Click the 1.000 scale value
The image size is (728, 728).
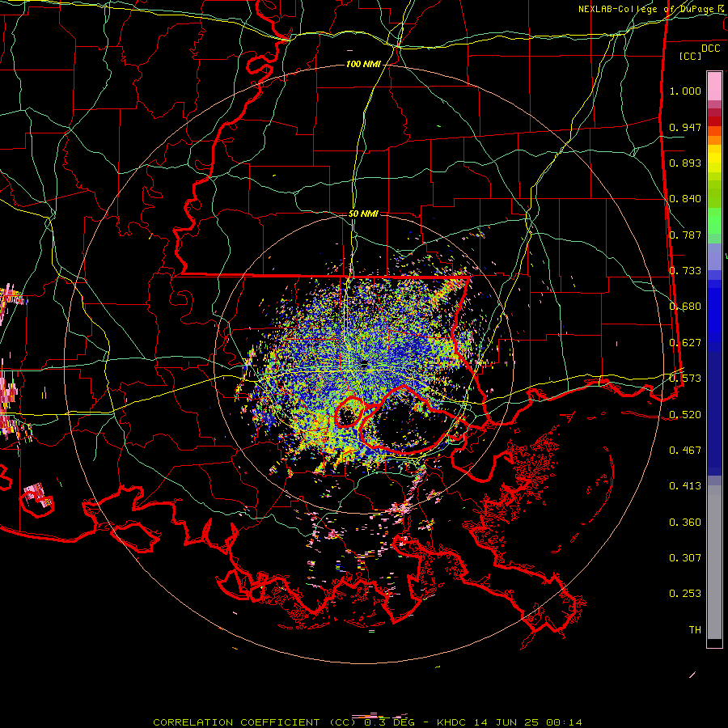pyautogui.click(x=685, y=91)
